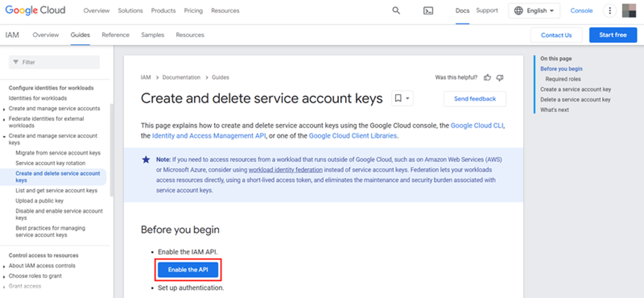The height and width of the screenshot is (298, 644).
Task: Click the thumbs up helpful icon
Action: (x=487, y=77)
